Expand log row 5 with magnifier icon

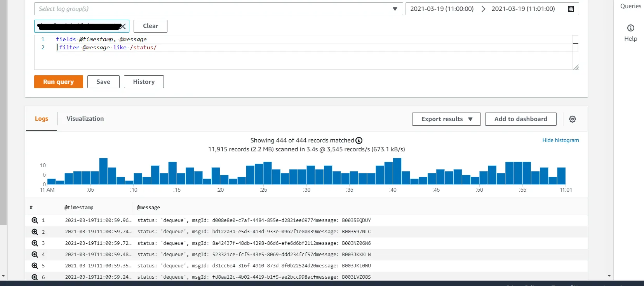coord(35,266)
